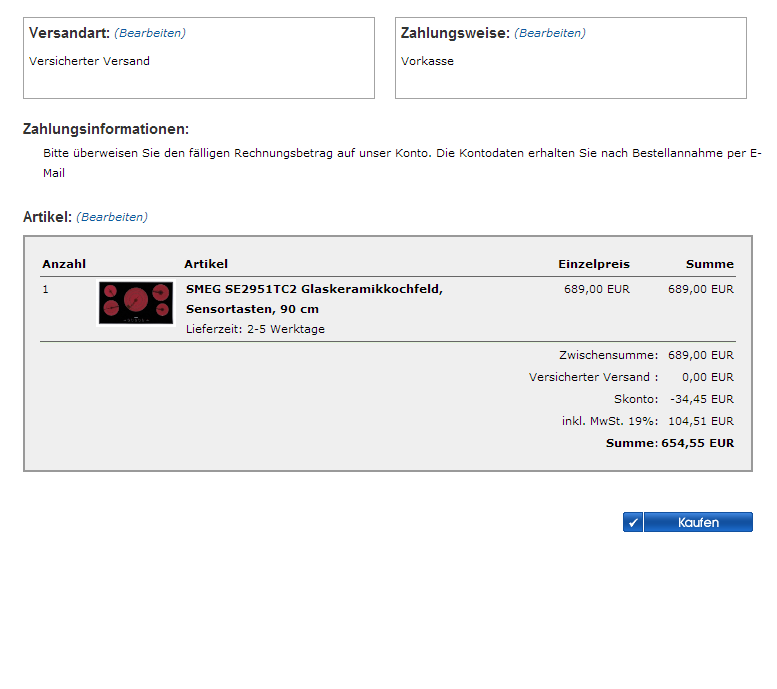Open the Bearbeiten link next to Zahlungsweise

pyautogui.click(x=550, y=33)
